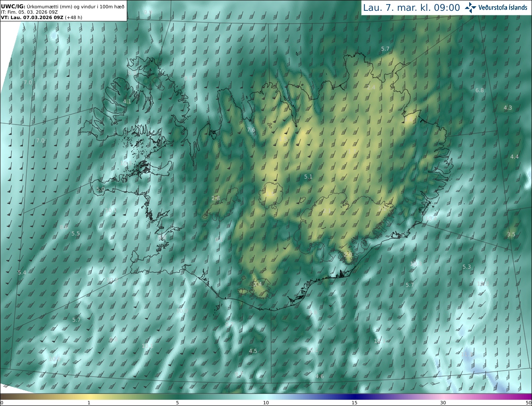Click the "4.5" value on the map
The height and width of the screenshot is (406, 532).
[x=253, y=351]
